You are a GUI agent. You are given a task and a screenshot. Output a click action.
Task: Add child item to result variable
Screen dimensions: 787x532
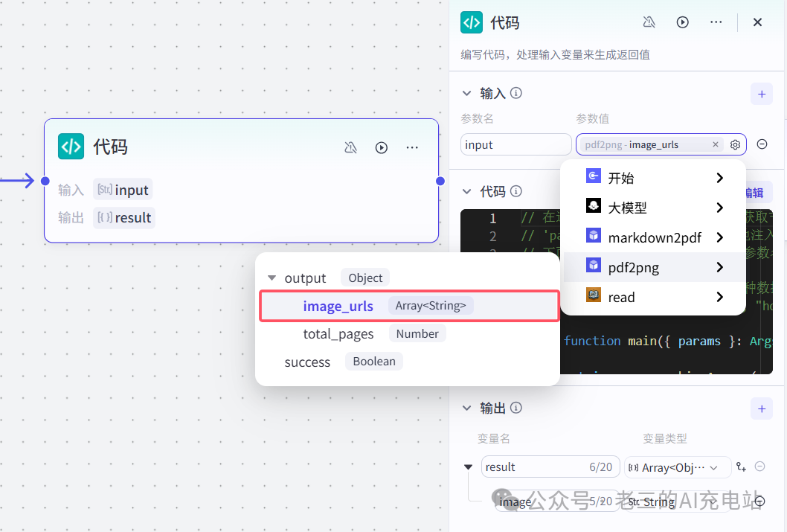741,467
